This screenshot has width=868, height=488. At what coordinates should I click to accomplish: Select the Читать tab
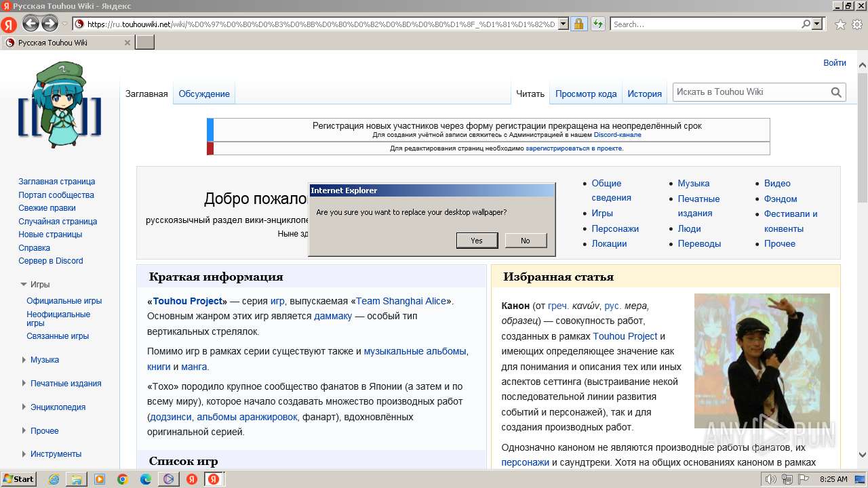[530, 94]
